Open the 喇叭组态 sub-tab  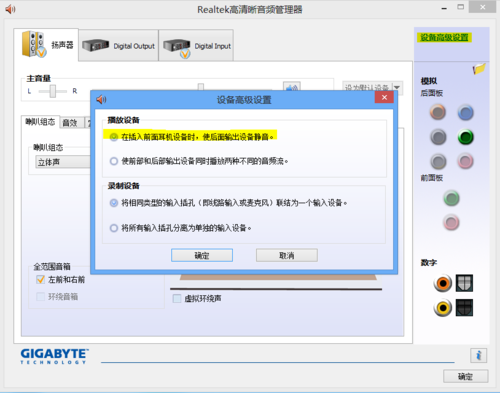(40, 122)
